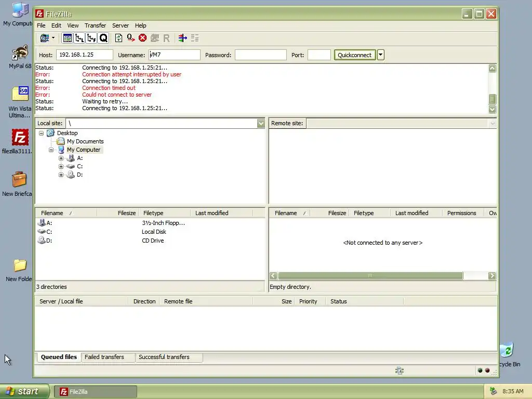Click FileZilla taskbar button
Image resolution: width=532 pixels, height=399 pixels.
[96, 392]
